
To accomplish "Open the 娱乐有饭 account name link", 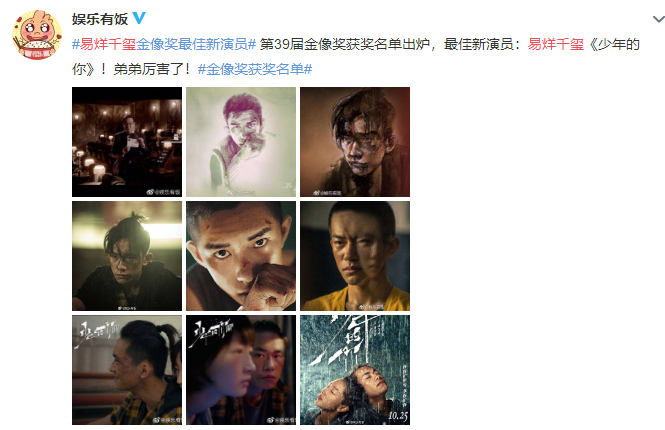I will pyautogui.click(x=100, y=19).
